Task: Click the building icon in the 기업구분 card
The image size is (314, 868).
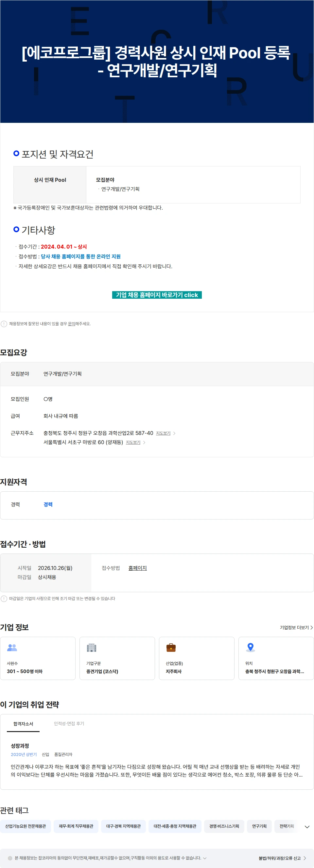Action: [92, 647]
